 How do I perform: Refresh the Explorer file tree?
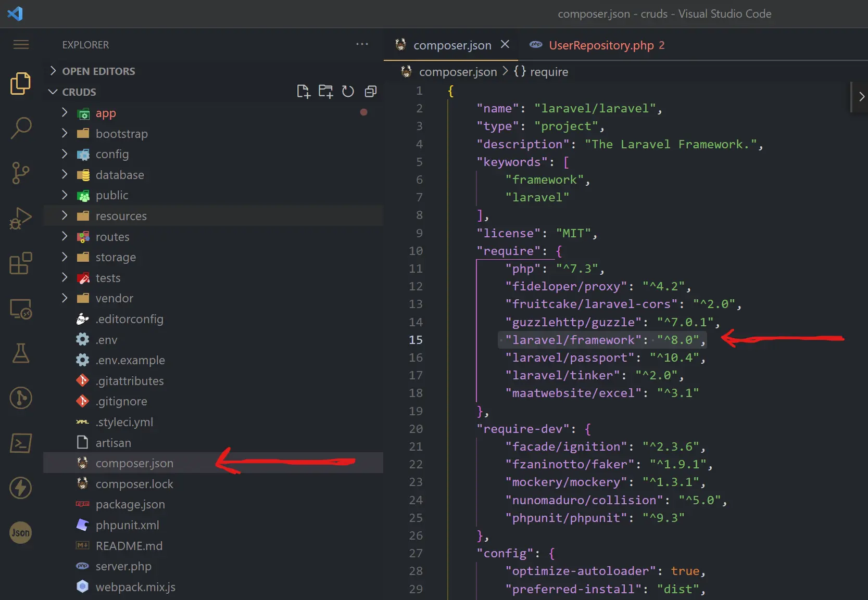pyautogui.click(x=348, y=92)
